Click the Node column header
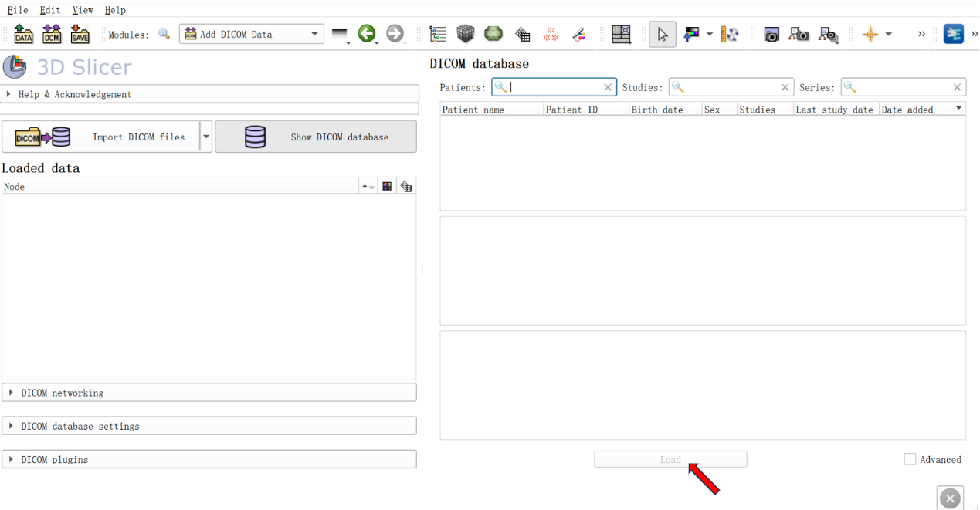Screen dimensions: 980x510 (x=180, y=186)
